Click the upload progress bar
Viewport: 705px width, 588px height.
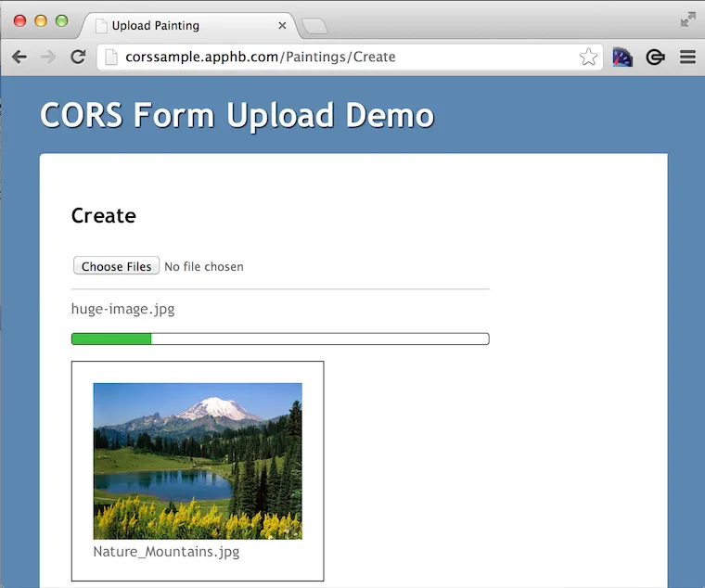(280, 339)
